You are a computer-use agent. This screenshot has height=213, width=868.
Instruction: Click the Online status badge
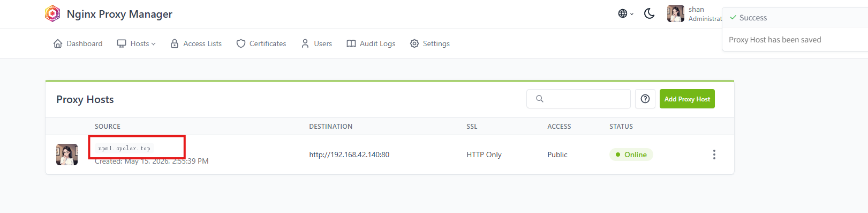pos(631,155)
